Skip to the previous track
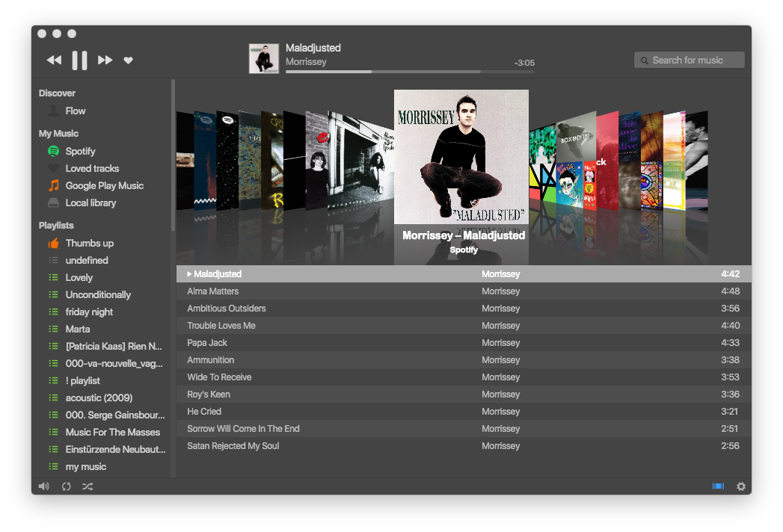Viewport: 783px width, 532px height. (x=54, y=61)
